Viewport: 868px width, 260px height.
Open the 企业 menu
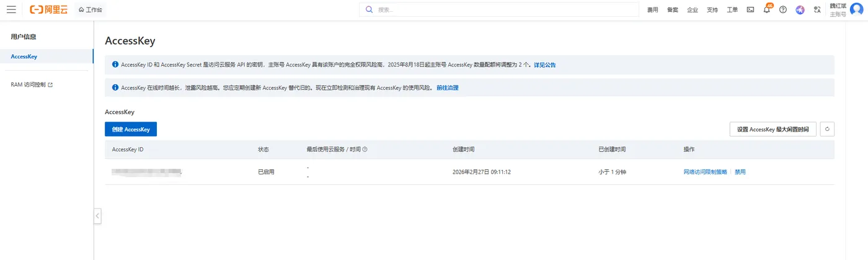click(693, 10)
